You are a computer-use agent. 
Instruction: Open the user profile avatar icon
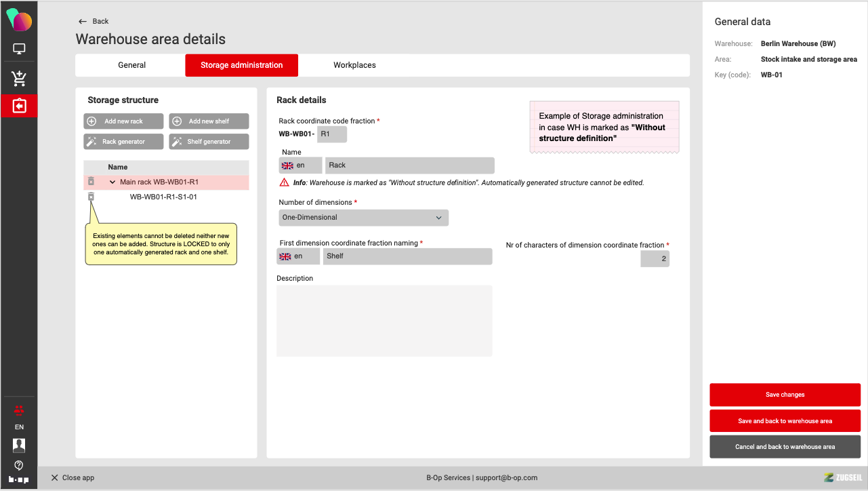coord(19,446)
